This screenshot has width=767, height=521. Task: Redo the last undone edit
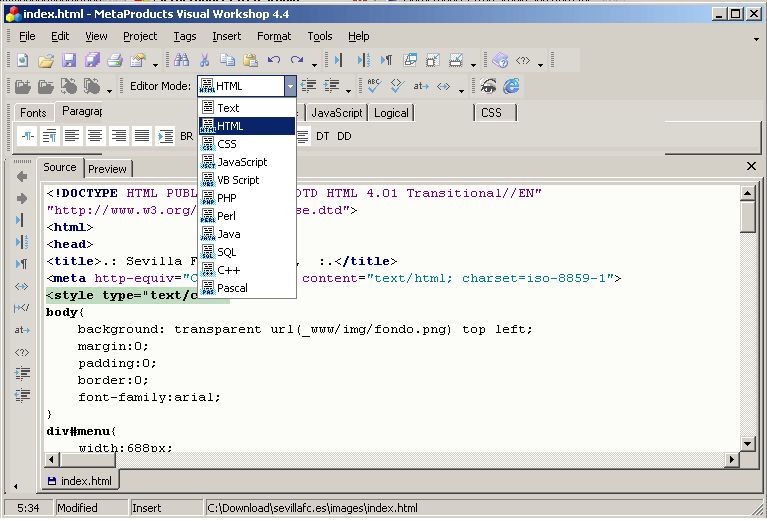[x=296, y=60]
